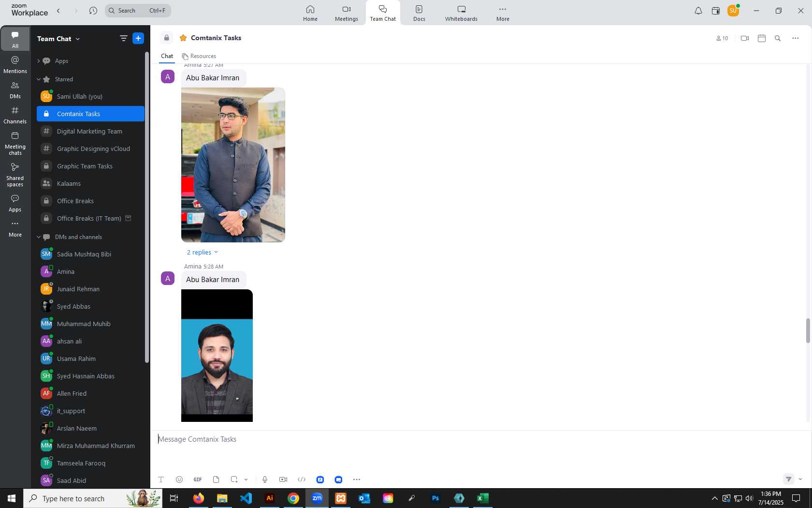Click the send message button
Viewport: 812px width, 508px height.
789,479
